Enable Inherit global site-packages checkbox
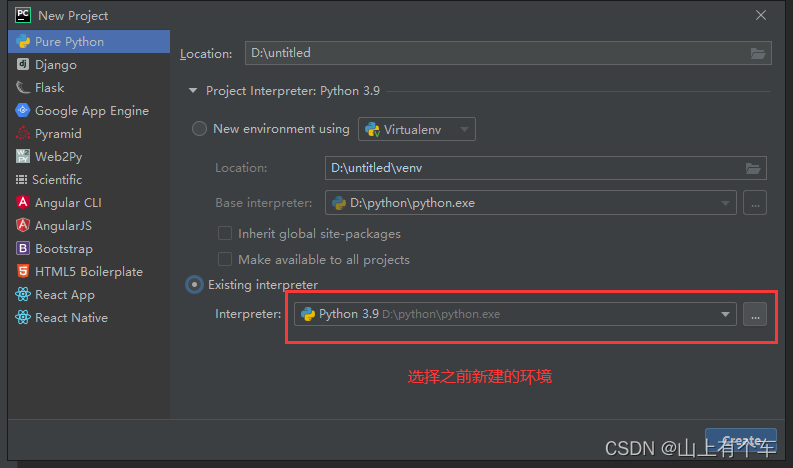The height and width of the screenshot is (468, 793). tap(225, 233)
